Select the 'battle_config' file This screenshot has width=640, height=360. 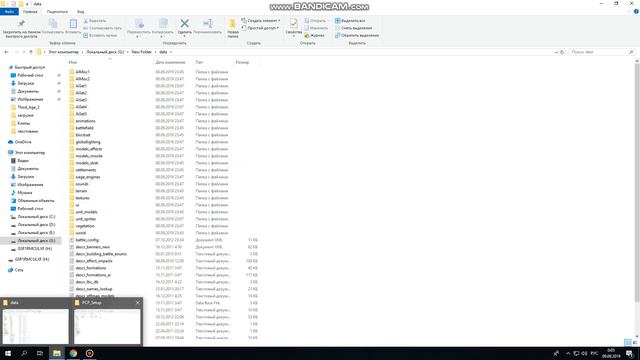coord(87,240)
